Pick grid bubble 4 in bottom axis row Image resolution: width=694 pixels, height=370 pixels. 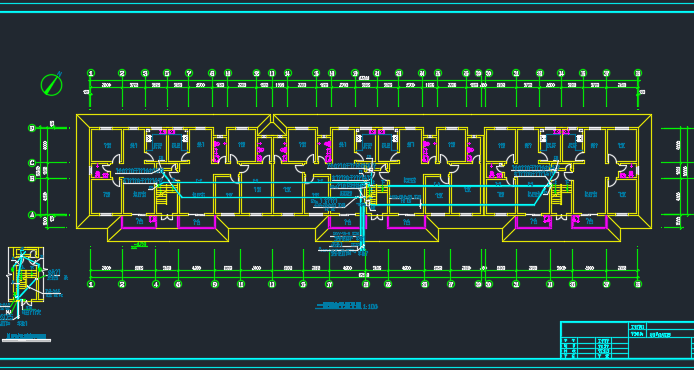click(x=156, y=284)
